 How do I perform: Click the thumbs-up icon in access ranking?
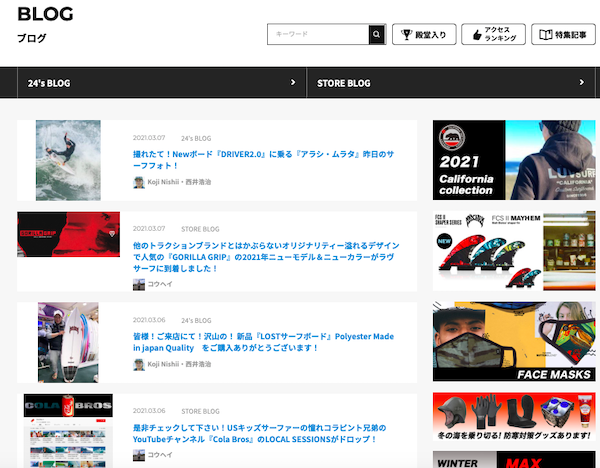click(477, 35)
